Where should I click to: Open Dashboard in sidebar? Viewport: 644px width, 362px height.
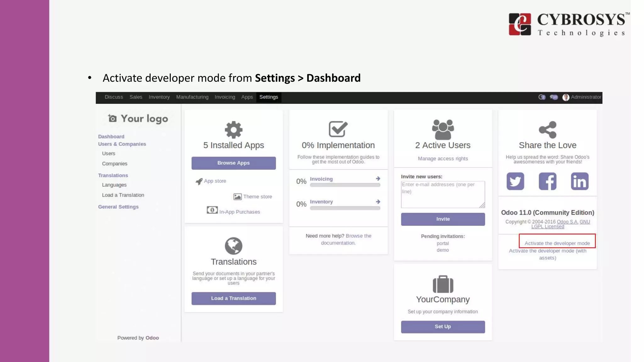[111, 137]
